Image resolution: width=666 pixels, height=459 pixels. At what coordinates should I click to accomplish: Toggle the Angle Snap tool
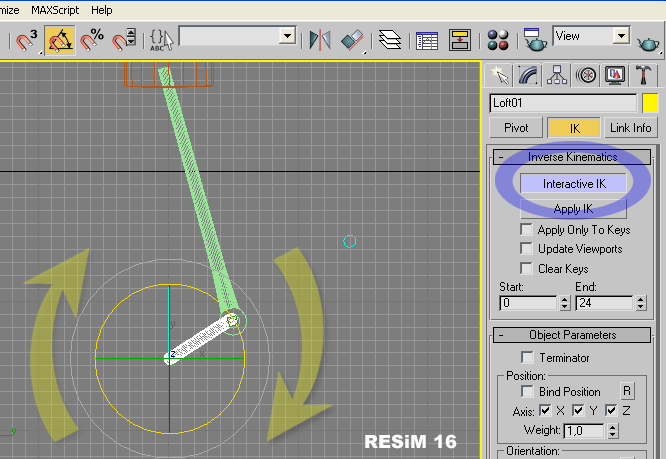click(59, 40)
